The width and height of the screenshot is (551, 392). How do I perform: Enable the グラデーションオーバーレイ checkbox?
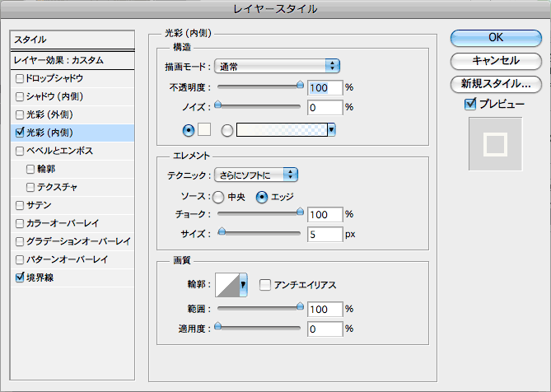tap(20, 241)
